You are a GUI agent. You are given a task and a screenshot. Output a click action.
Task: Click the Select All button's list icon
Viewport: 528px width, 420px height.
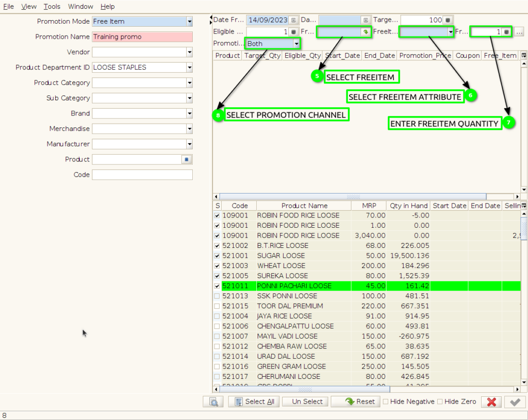tap(239, 401)
